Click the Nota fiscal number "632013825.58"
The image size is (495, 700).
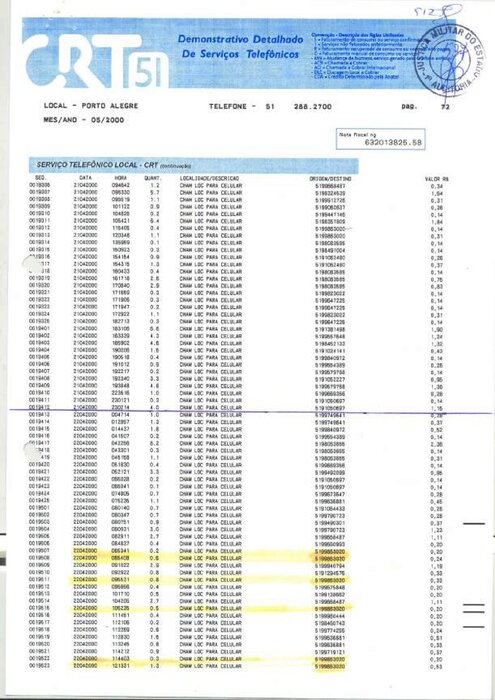pyautogui.click(x=393, y=143)
